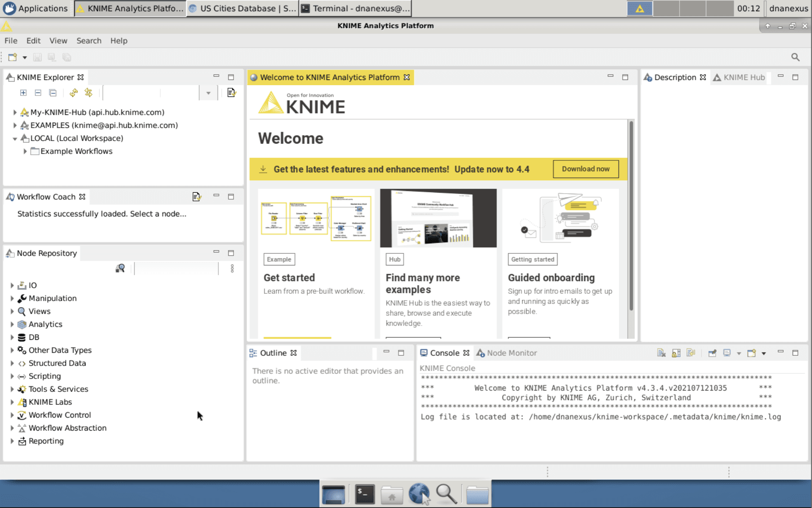
Task: Click the Node Repository search input field
Action: 176,268
